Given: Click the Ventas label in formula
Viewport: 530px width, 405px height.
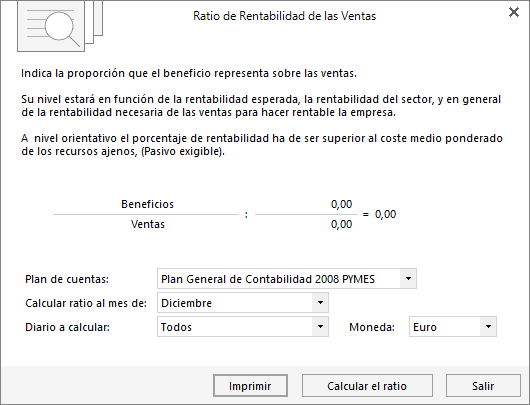Looking at the screenshot, I should (148, 224).
